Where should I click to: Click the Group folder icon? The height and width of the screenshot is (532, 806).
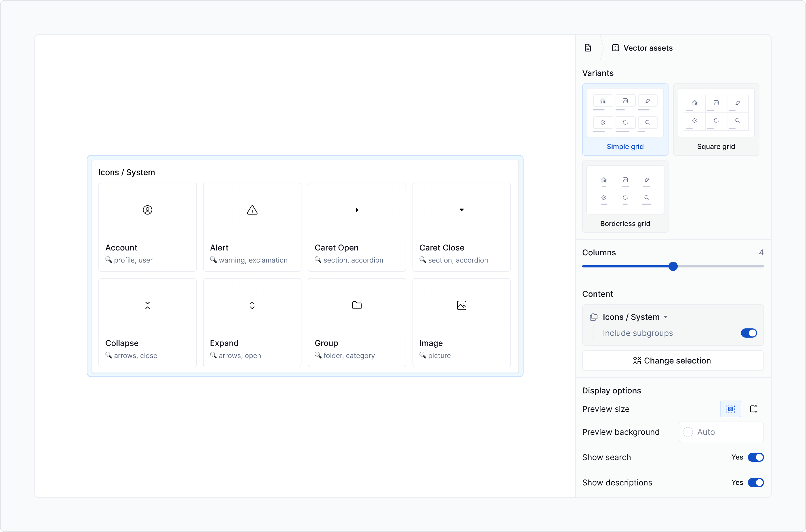pos(357,305)
